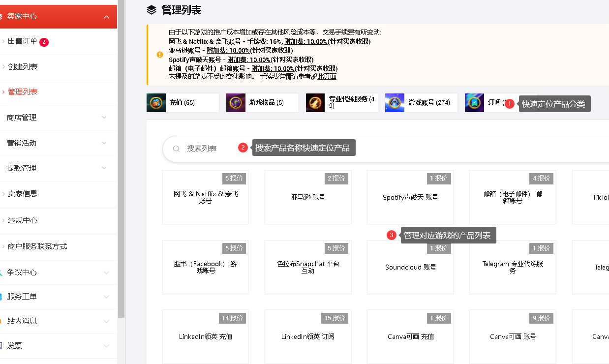
Task: Open LinkedIn领英 充值 listing card
Action: click(206, 336)
